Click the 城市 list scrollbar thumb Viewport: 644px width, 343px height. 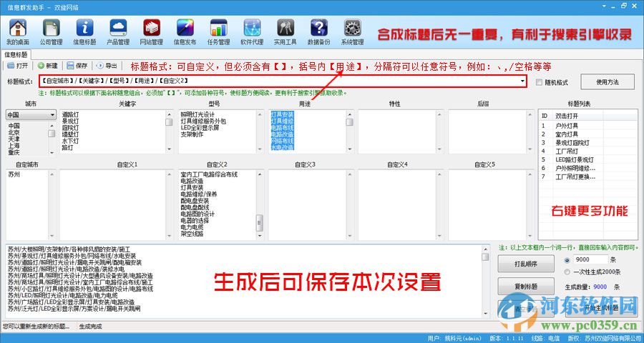52,134
